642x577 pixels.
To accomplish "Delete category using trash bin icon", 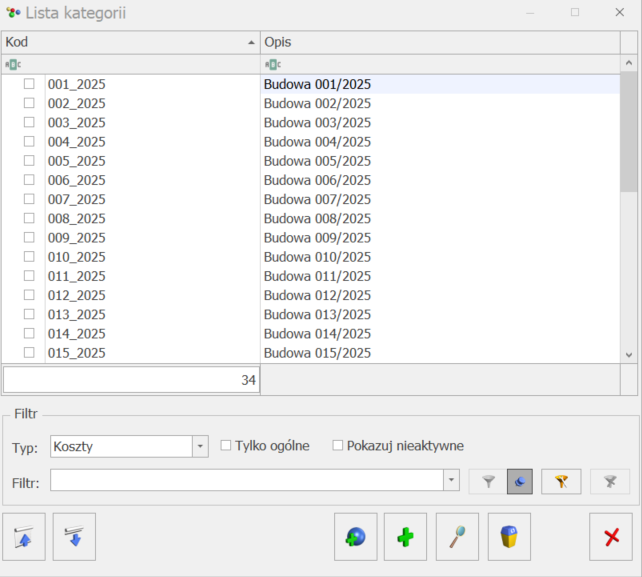I will click(509, 536).
